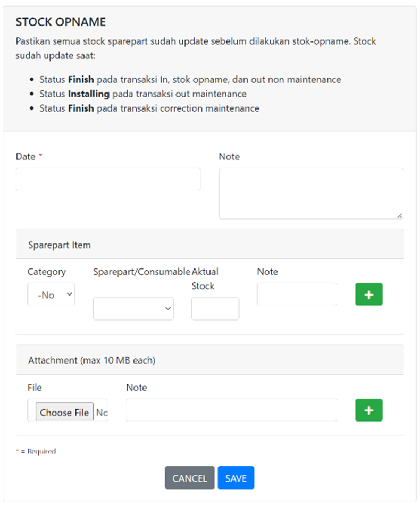Click the green plus in Attachment section

tap(369, 410)
